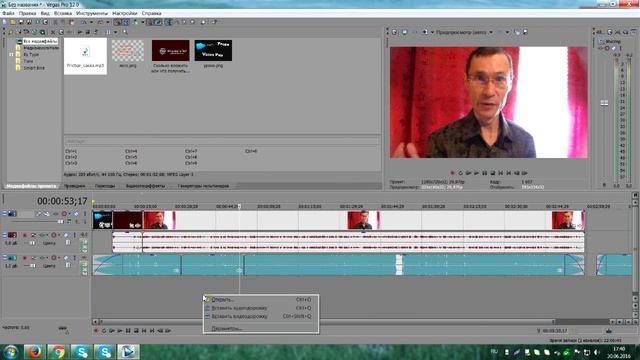Click the Save project toolbar icon

(x=21, y=22)
